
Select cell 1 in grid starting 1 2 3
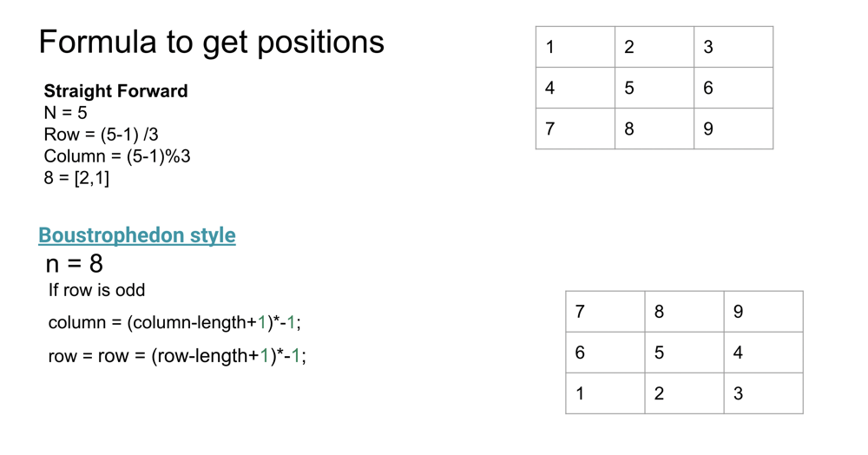tap(575, 47)
